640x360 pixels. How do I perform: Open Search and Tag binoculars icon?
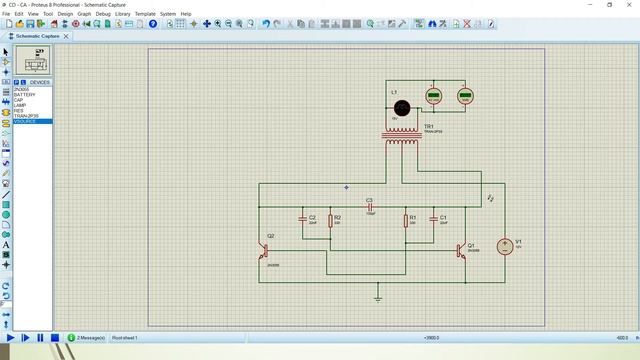[x=432, y=24]
